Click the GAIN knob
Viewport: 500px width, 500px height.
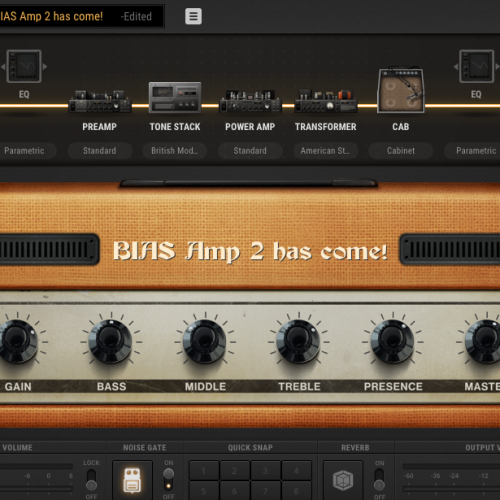tap(17, 342)
